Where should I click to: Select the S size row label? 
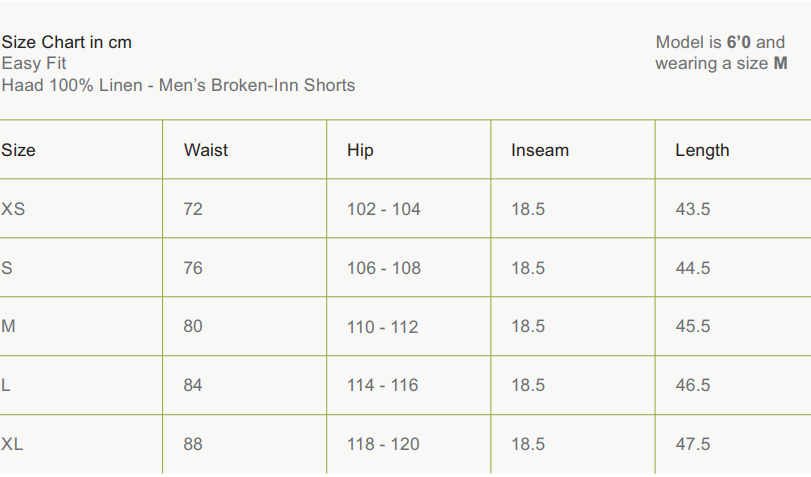7,268
